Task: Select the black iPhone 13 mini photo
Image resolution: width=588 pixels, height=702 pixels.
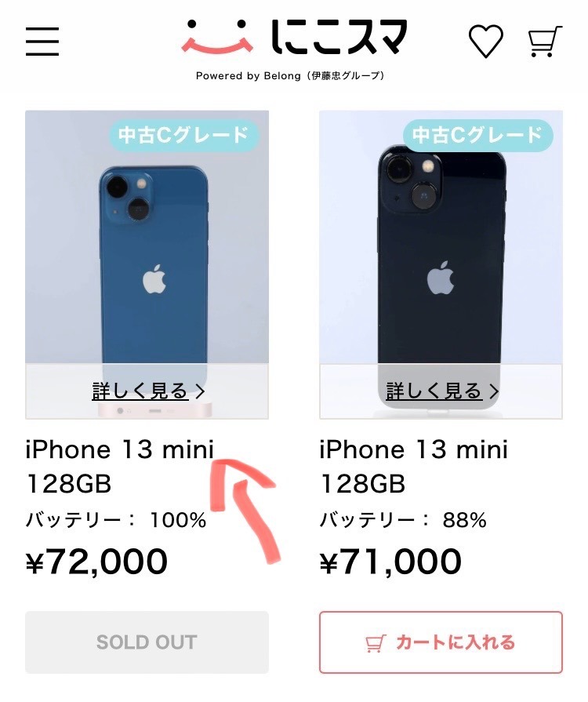Action: pyautogui.click(x=441, y=264)
